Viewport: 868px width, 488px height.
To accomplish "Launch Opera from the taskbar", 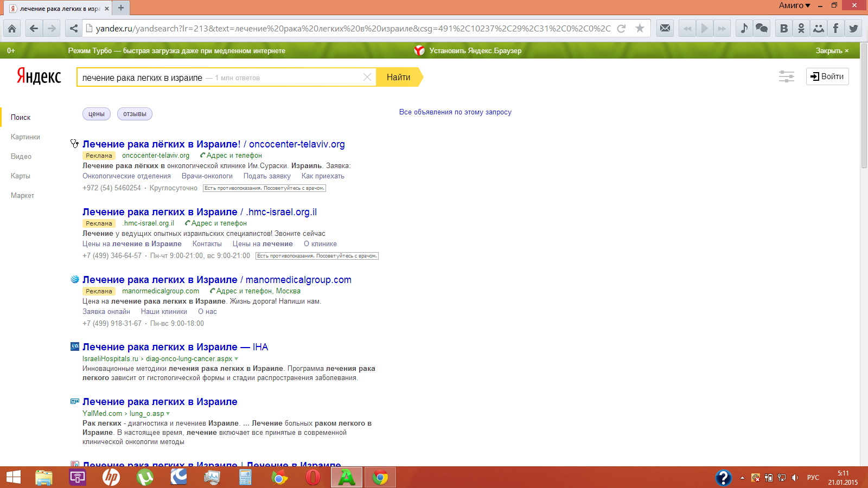I will pos(313,477).
